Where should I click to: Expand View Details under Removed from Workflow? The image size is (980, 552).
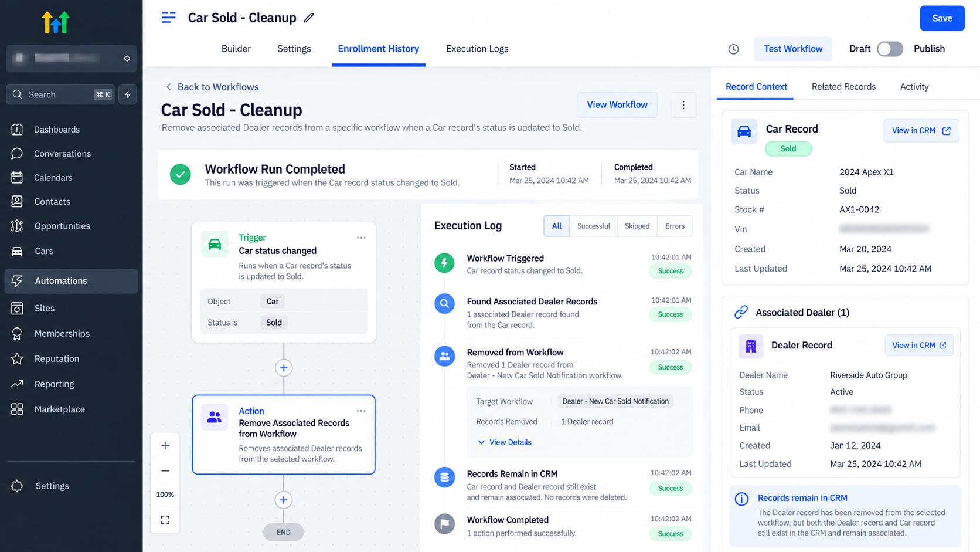coord(505,442)
